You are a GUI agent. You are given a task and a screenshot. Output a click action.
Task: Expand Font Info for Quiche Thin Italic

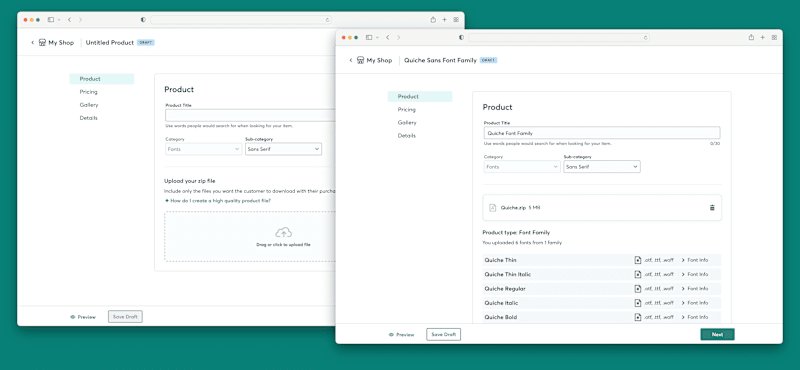(695, 275)
